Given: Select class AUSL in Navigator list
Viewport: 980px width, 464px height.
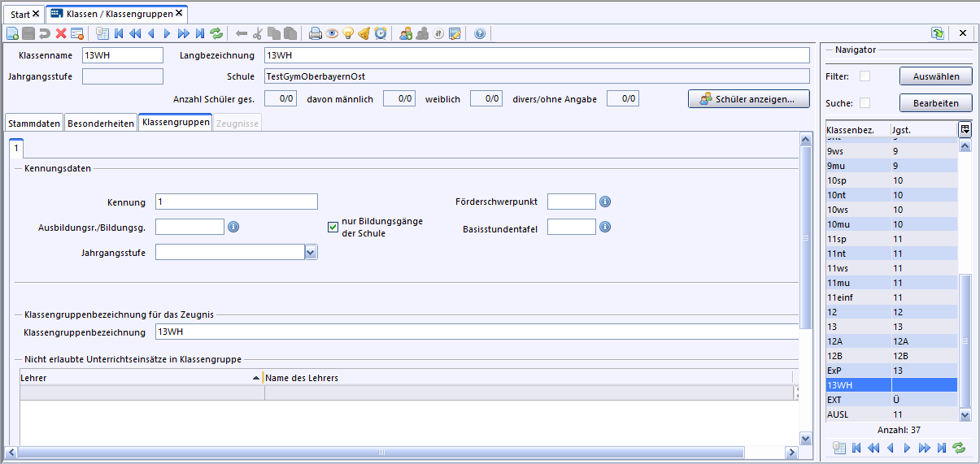Looking at the screenshot, I should click(891, 414).
